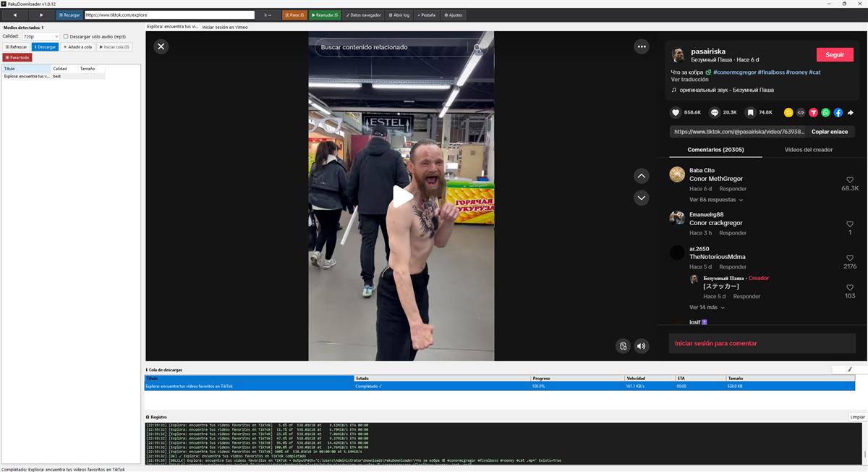The image size is (868, 472).
Task: Click the comments bubble icon
Action: (714, 112)
